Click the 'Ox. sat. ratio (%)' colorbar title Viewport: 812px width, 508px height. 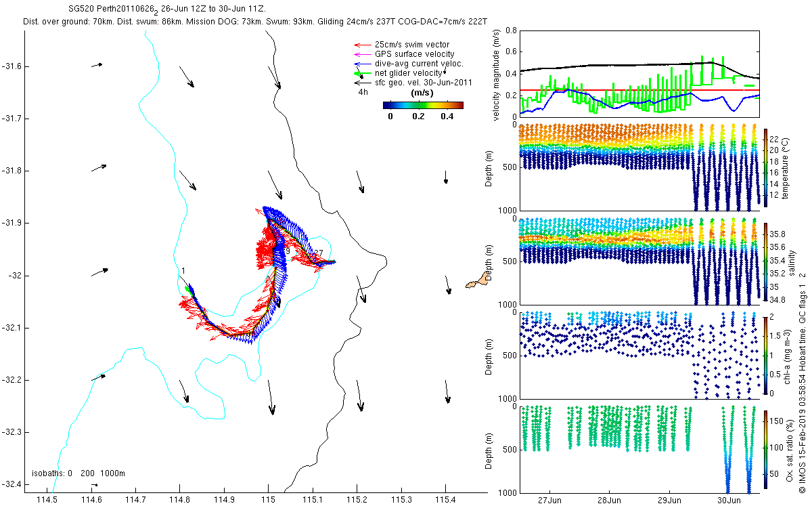pyautogui.click(x=789, y=449)
